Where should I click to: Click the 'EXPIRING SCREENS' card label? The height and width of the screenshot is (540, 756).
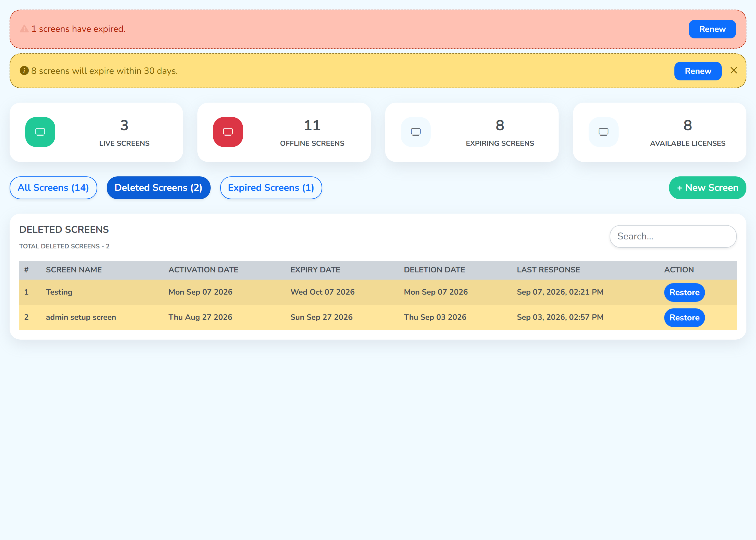(500, 143)
